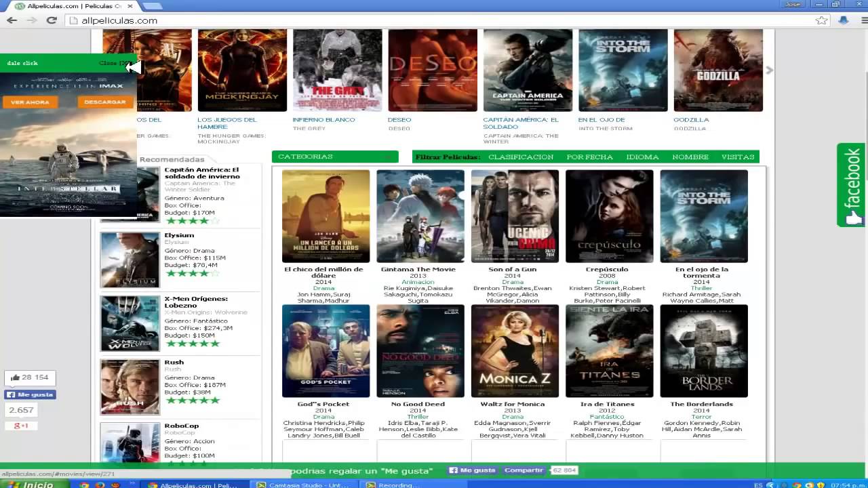This screenshot has width=868, height=488.
Task: Close the Allpeliculas.com tab
Action: click(x=130, y=6)
